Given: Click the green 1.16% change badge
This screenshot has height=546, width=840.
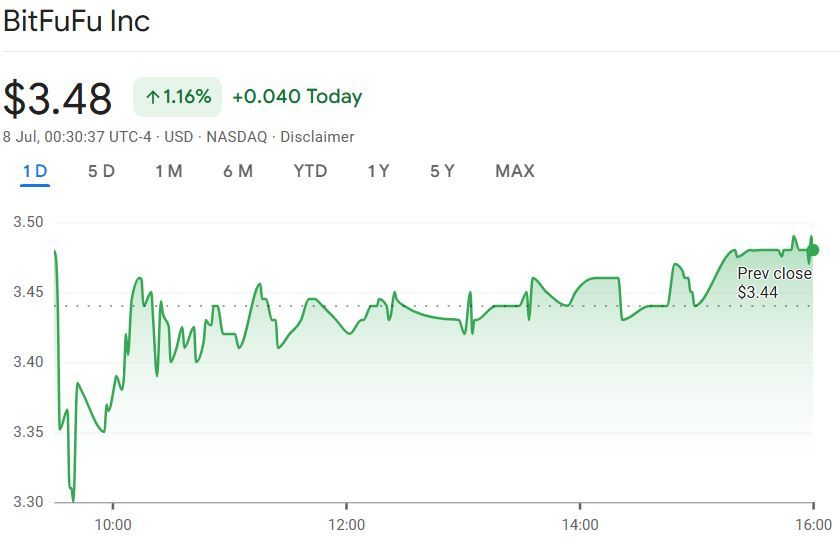Looking at the screenshot, I should pyautogui.click(x=177, y=97).
